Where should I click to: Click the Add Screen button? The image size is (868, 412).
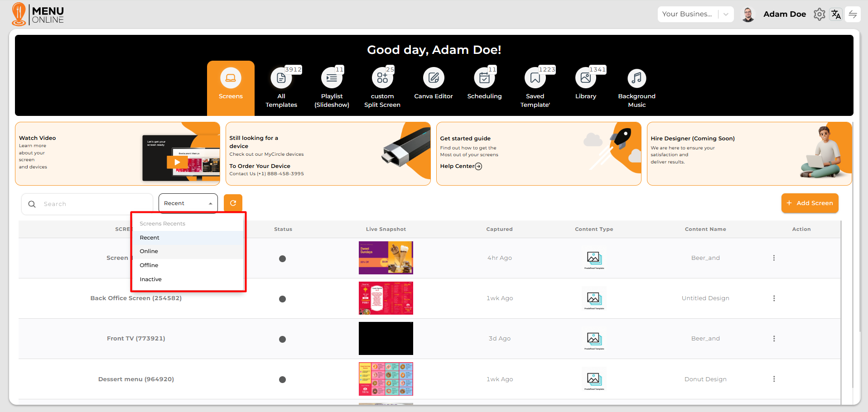point(810,203)
